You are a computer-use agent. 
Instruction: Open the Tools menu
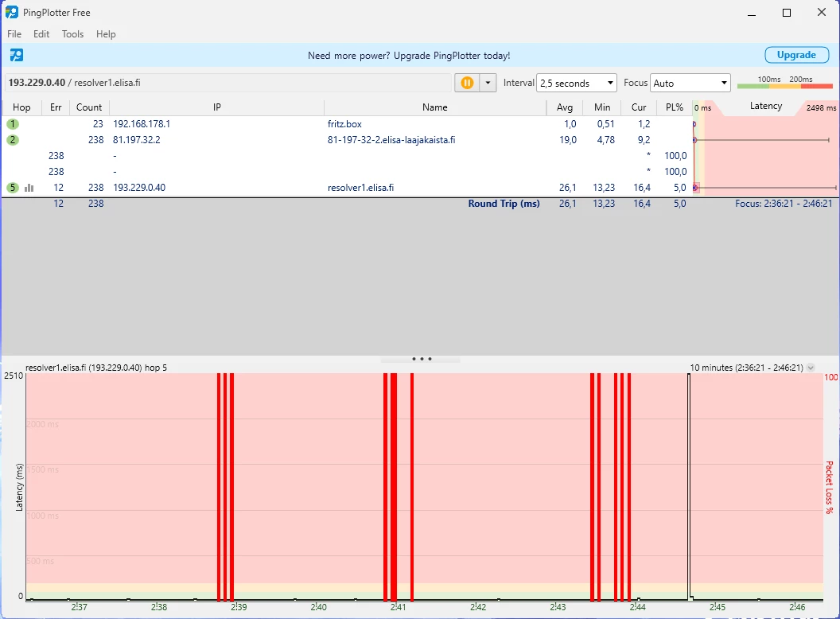coord(72,34)
